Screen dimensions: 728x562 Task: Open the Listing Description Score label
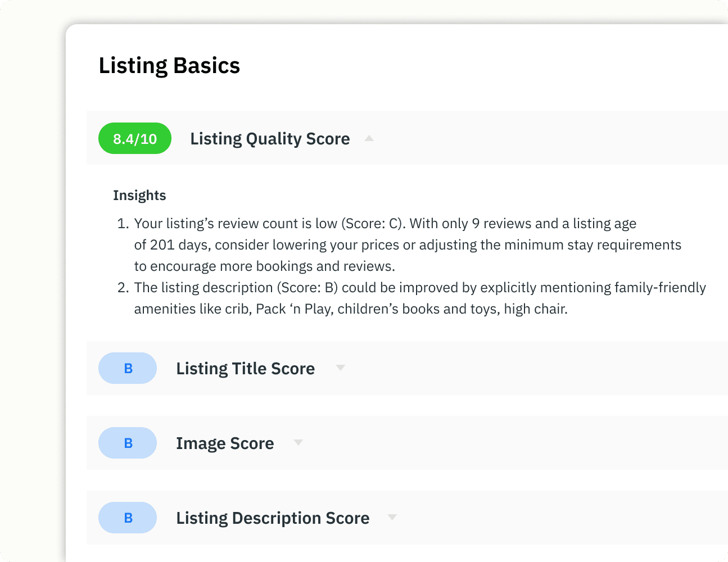tap(273, 518)
